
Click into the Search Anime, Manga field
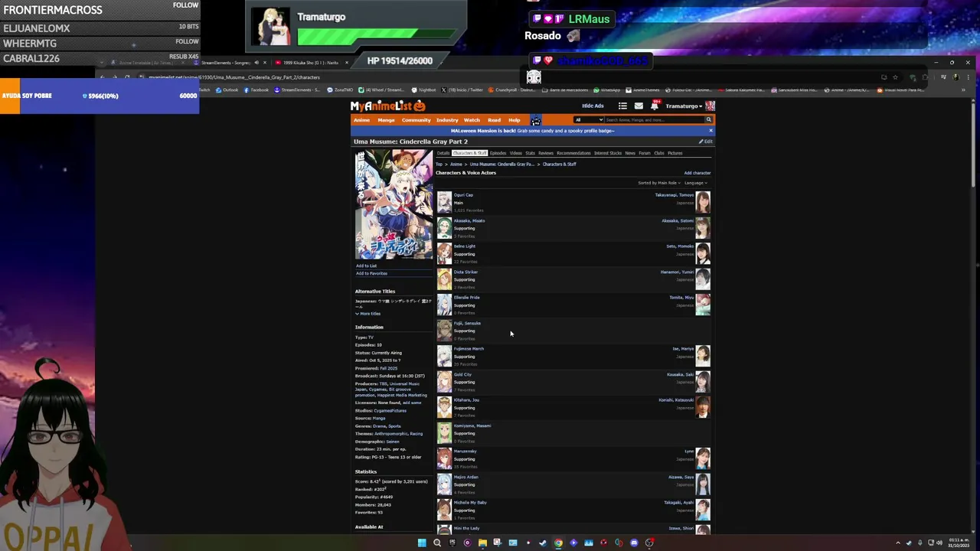pos(653,119)
